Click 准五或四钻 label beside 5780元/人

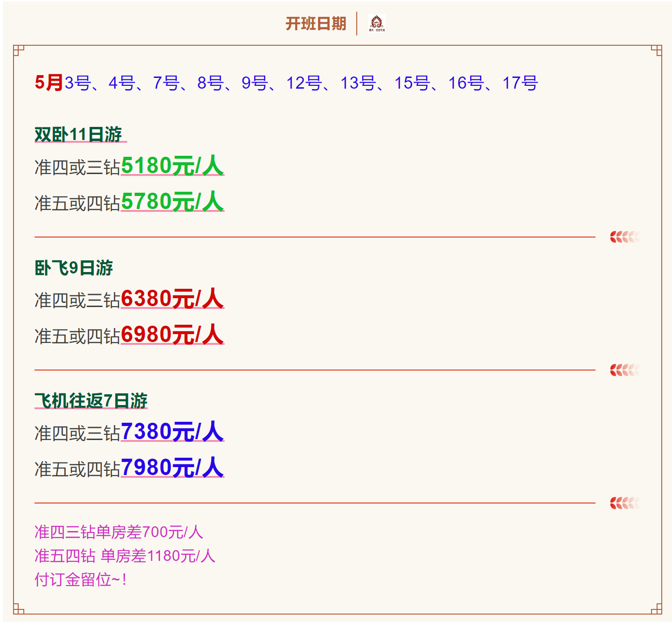[x=77, y=203]
